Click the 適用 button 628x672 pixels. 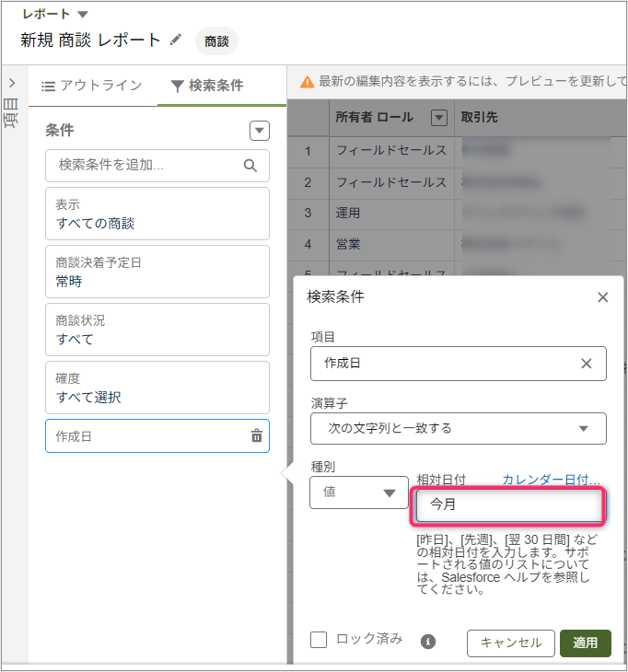click(585, 643)
